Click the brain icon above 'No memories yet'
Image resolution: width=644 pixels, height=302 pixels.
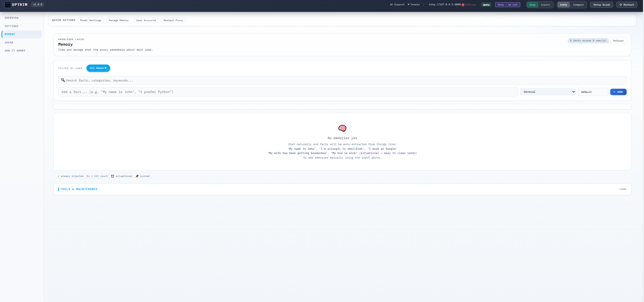(342, 128)
